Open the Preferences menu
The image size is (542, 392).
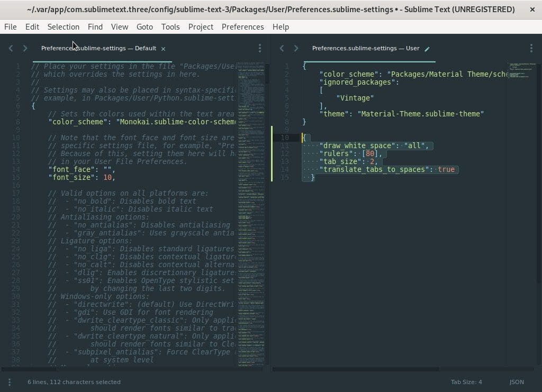(x=242, y=27)
